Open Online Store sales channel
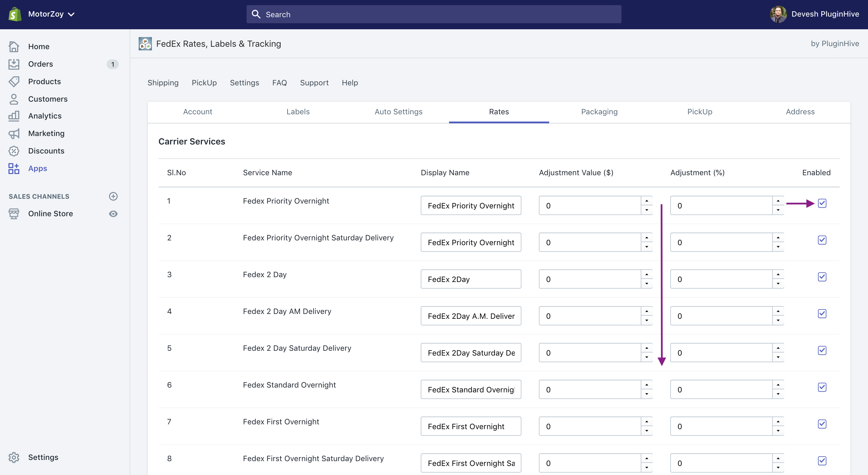This screenshot has height=475, width=868. tap(51, 214)
